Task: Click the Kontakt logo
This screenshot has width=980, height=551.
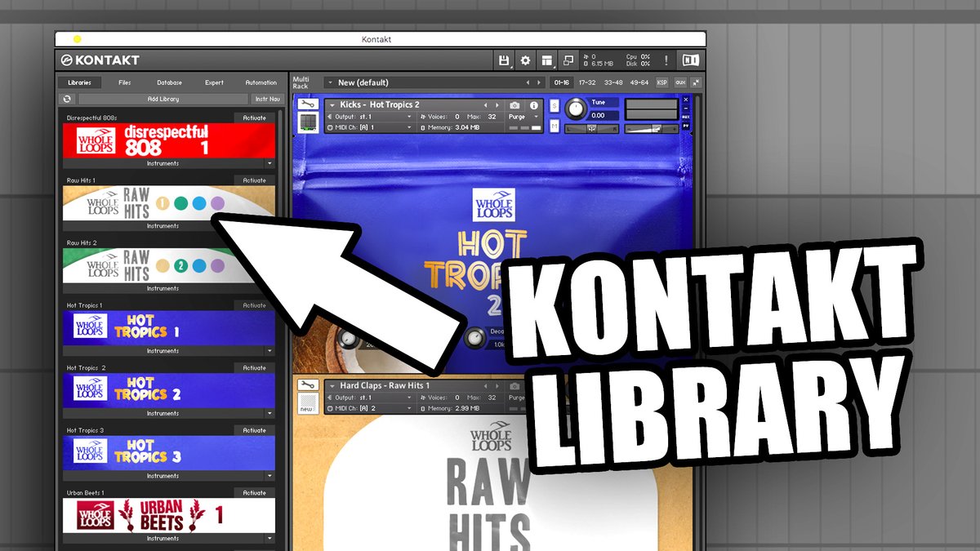Action: point(100,60)
